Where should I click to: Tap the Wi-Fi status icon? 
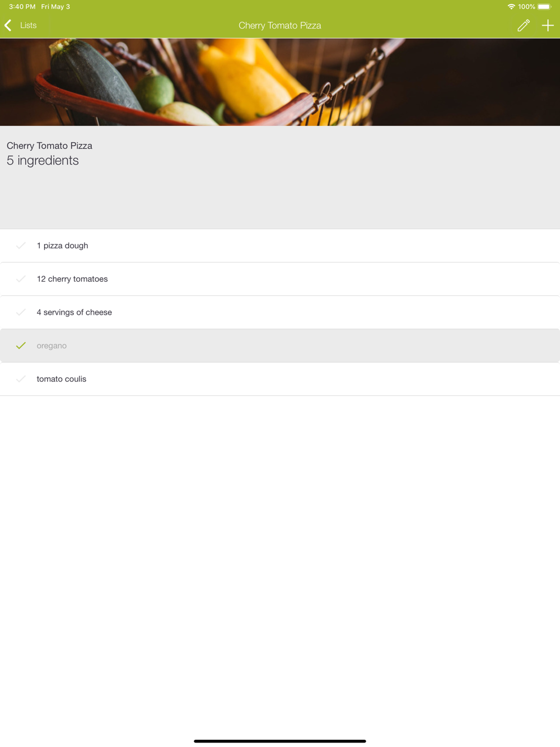coord(511,7)
